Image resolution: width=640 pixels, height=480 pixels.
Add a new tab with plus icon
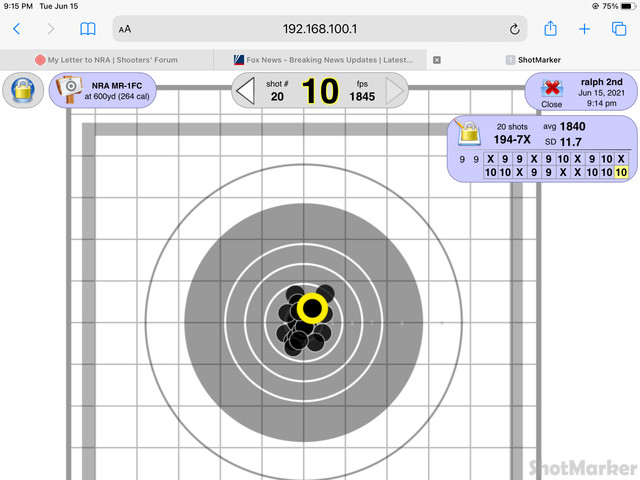tap(584, 29)
